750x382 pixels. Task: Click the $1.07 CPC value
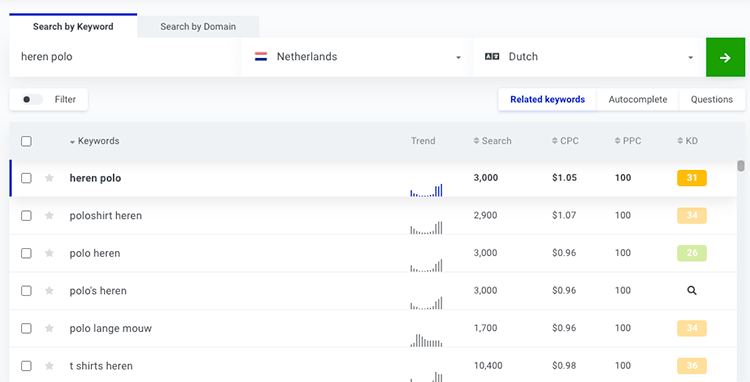click(564, 215)
